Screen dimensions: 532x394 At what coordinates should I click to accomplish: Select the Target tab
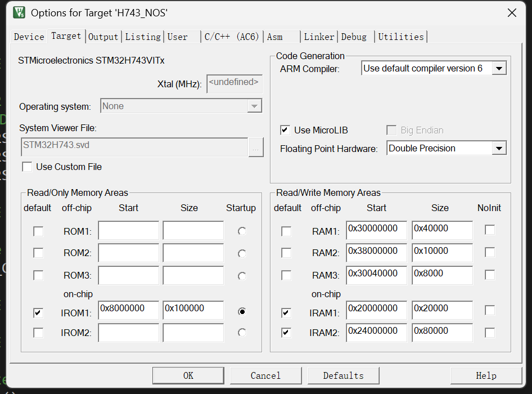click(66, 35)
